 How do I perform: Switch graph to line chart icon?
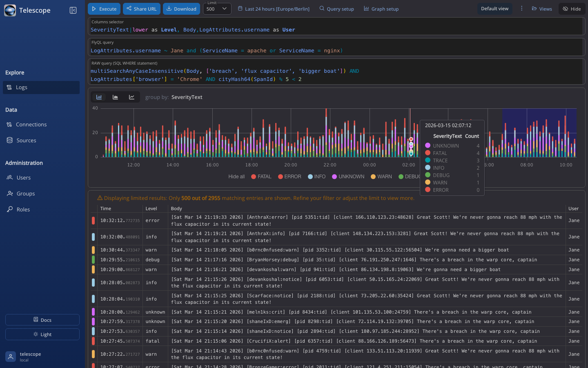pyautogui.click(x=131, y=97)
